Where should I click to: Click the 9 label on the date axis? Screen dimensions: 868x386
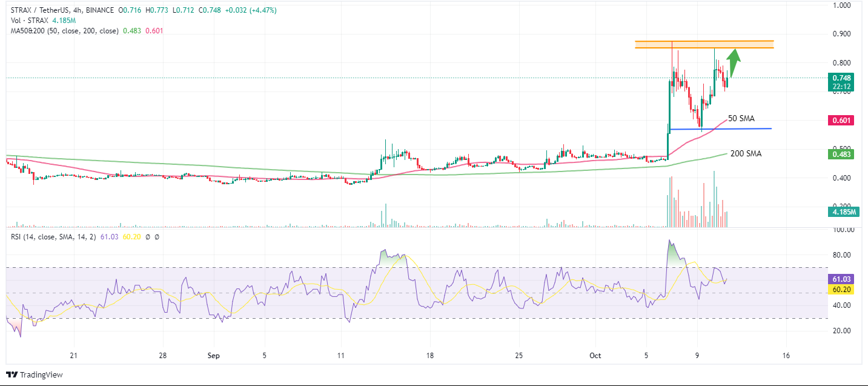click(697, 355)
